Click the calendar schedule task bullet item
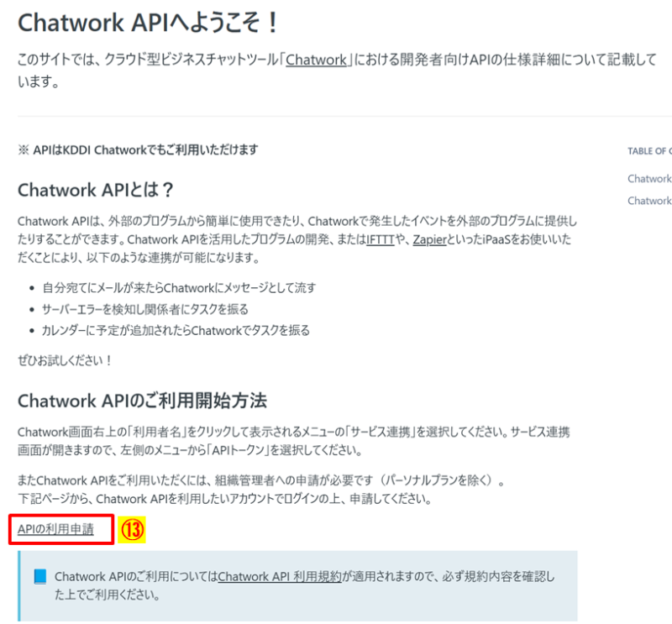 point(176,330)
